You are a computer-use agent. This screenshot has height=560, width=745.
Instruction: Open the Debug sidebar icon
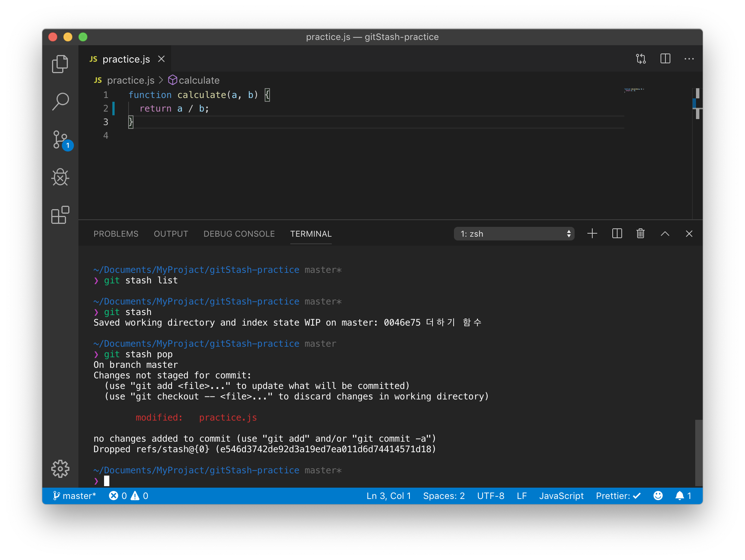tap(60, 177)
